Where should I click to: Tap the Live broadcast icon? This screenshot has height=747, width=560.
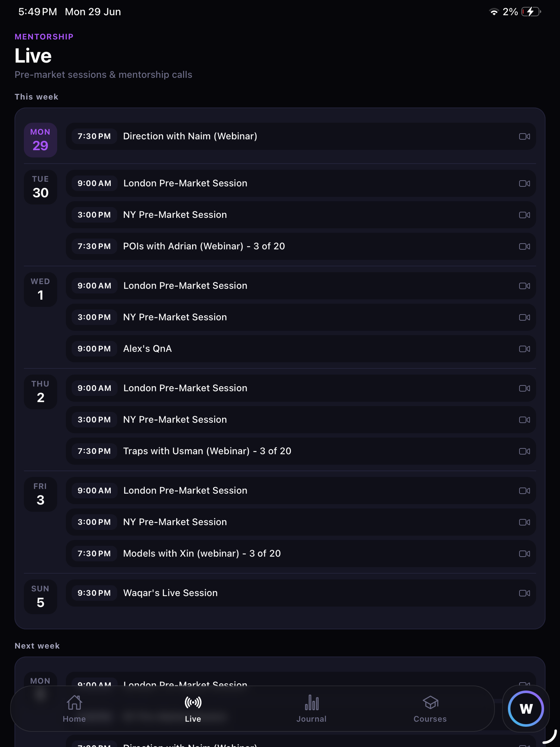click(193, 702)
